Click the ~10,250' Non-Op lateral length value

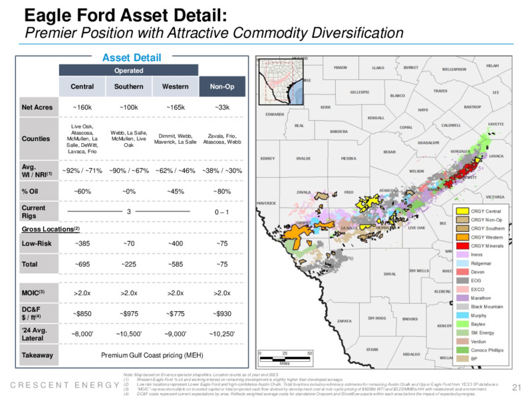(222, 334)
